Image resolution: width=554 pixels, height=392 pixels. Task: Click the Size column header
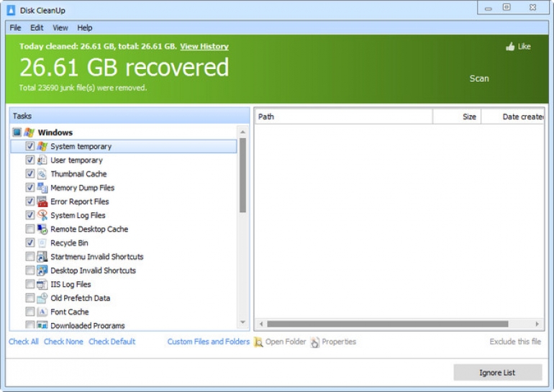[457, 117]
